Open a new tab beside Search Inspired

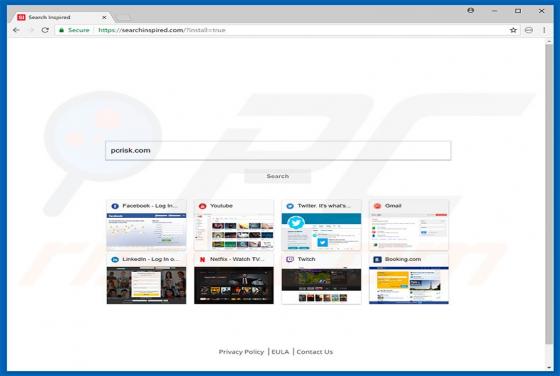tap(123, 17)
